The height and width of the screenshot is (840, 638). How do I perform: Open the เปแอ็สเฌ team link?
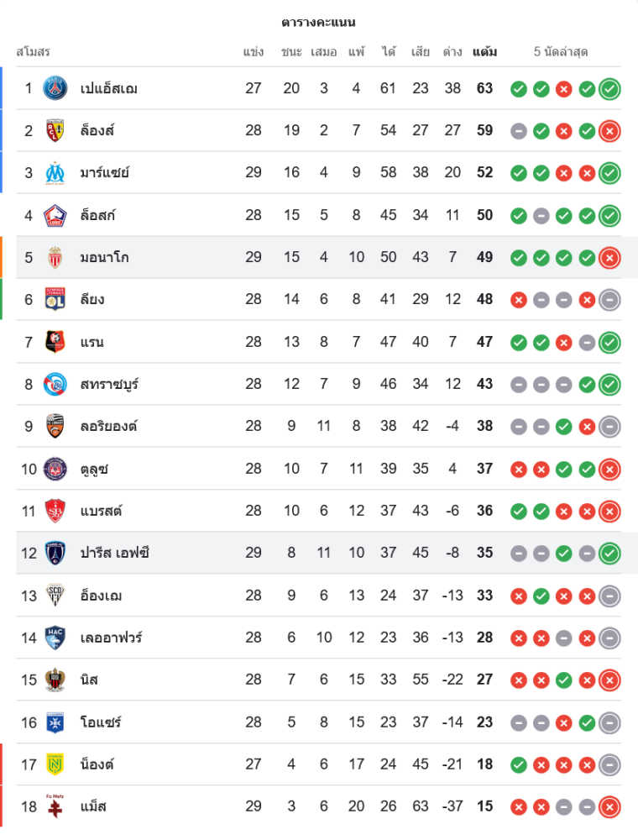pos(109,88)
